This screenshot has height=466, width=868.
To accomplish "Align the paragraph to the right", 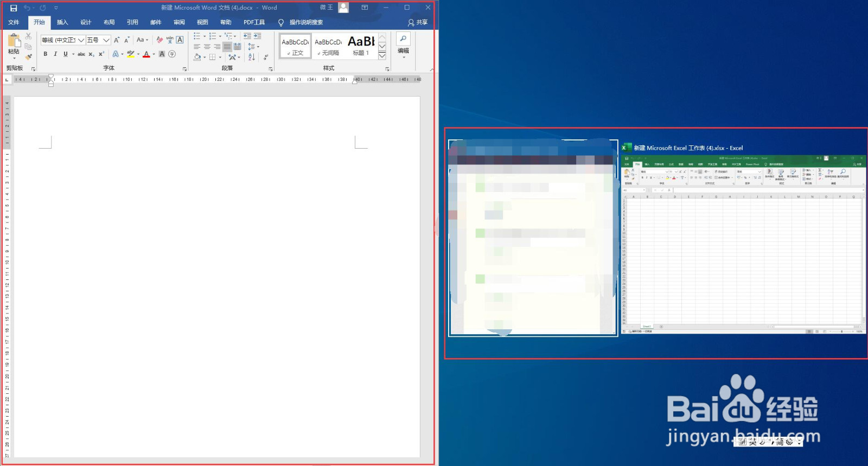I will (217, 47).
